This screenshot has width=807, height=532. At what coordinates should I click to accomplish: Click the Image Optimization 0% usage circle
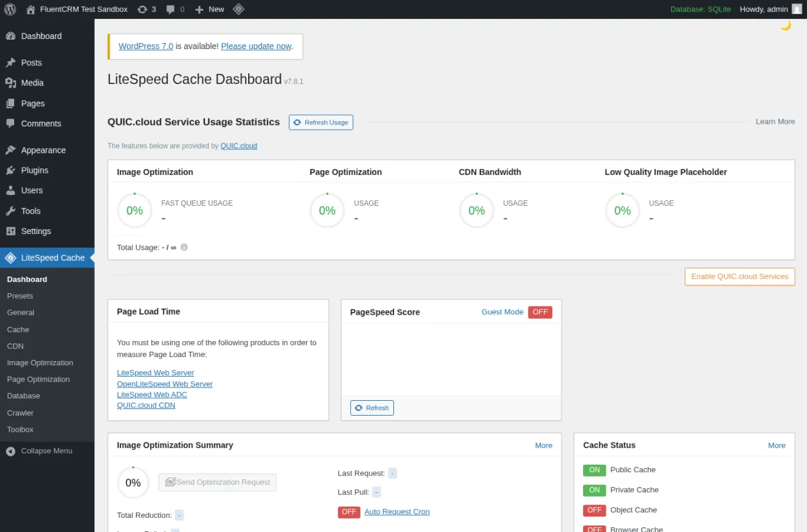134,211
